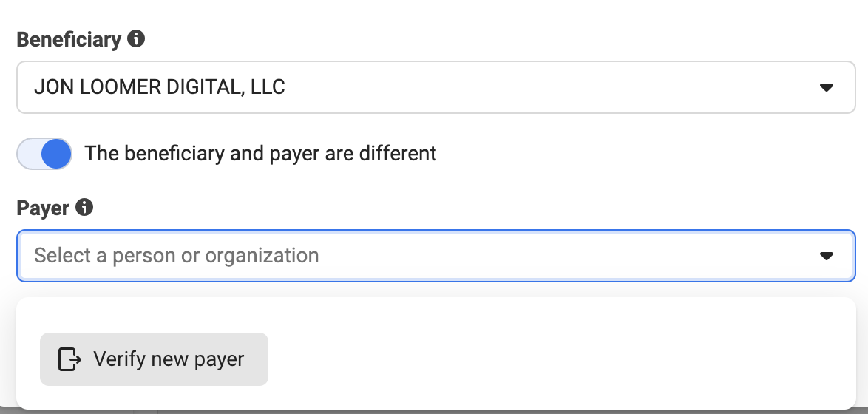Click the Beneficiary info icon
Screen dimensions: 868x414
[x=135, y=38]
